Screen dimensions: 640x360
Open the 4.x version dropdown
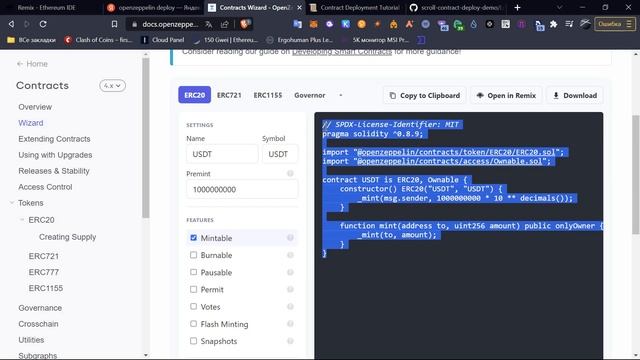click(x=112, y=86)
